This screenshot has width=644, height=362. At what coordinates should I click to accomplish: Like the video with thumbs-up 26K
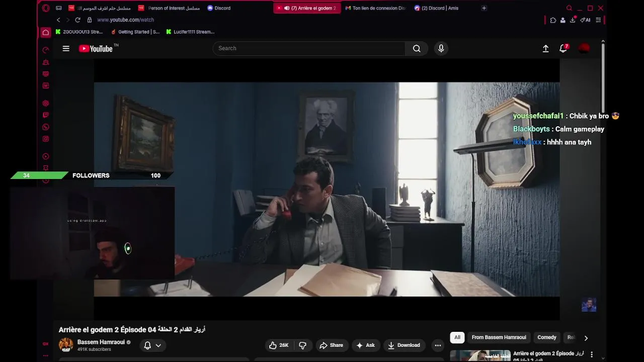point(279,345)
